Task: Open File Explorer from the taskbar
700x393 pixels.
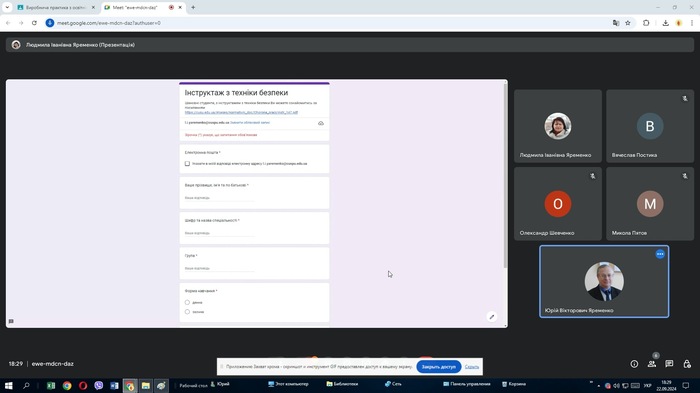Action: coord(146,385)
